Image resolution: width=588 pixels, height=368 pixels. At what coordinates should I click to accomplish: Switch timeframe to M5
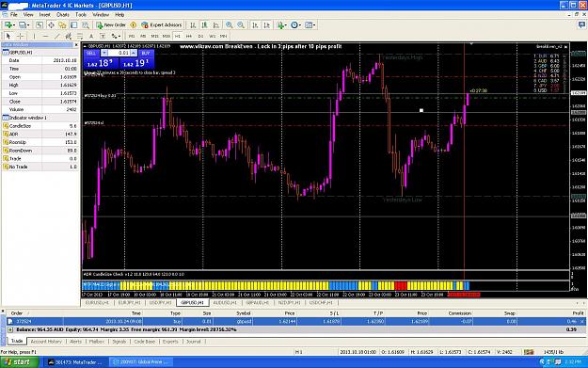pos(143,36)
